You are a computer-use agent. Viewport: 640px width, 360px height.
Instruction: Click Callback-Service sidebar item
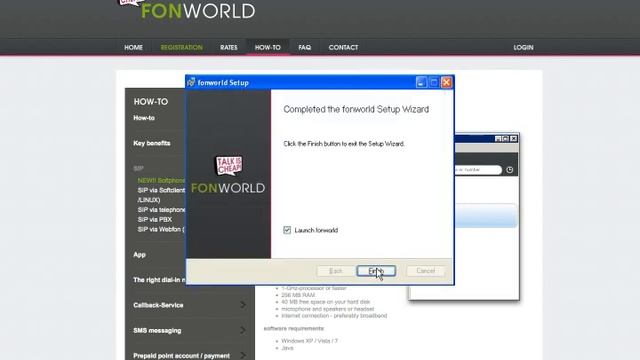[158, 305]
